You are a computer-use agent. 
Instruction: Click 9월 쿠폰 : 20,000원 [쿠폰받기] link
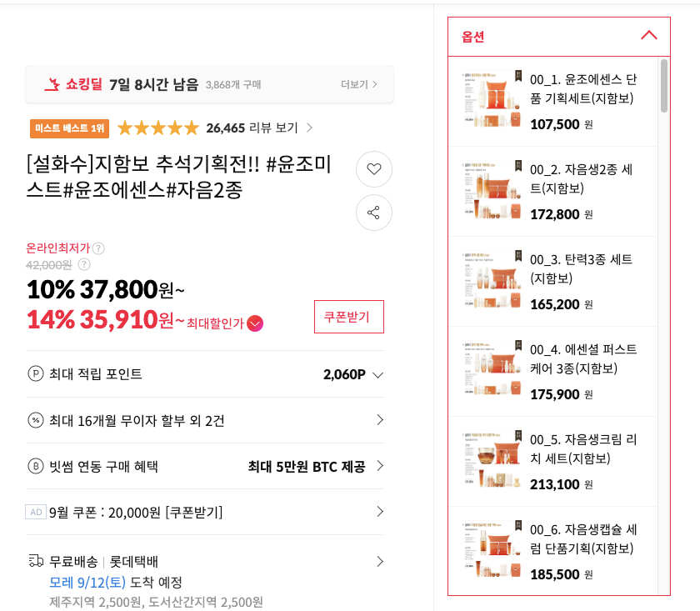(136, 513)
